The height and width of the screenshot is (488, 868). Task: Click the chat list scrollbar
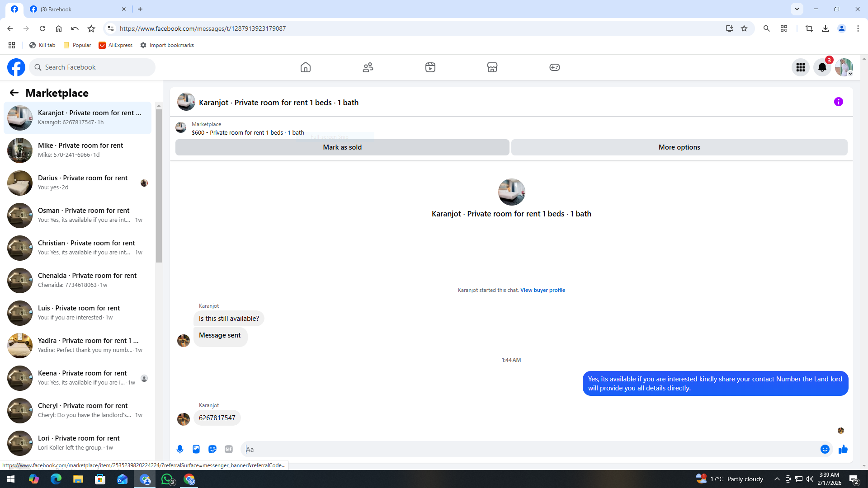pos(159,185)
